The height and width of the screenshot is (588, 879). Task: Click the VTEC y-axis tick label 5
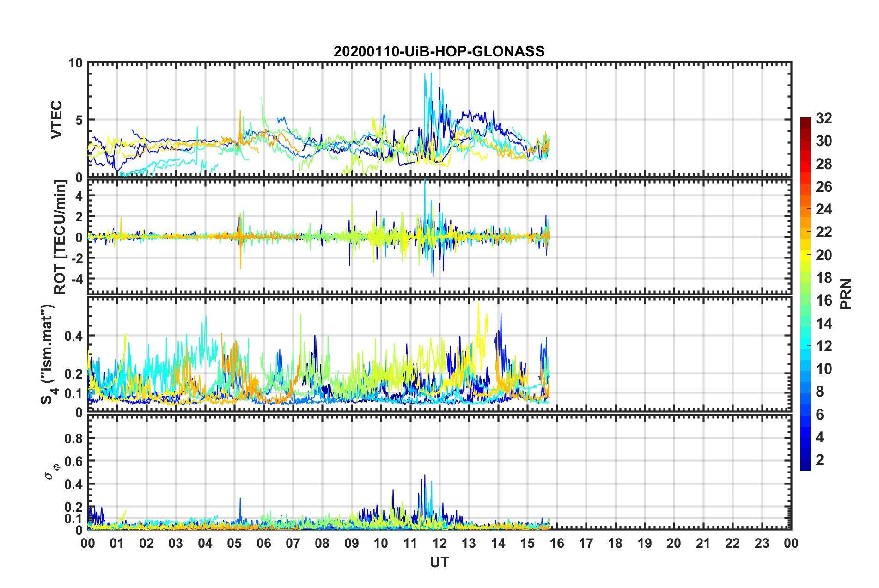[79, 120]
